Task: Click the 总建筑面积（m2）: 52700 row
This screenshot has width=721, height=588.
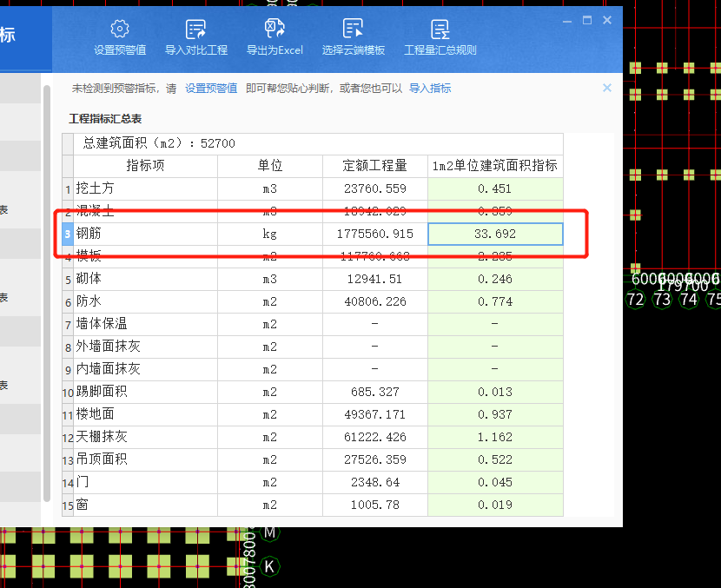Action: tap(318, 143)
